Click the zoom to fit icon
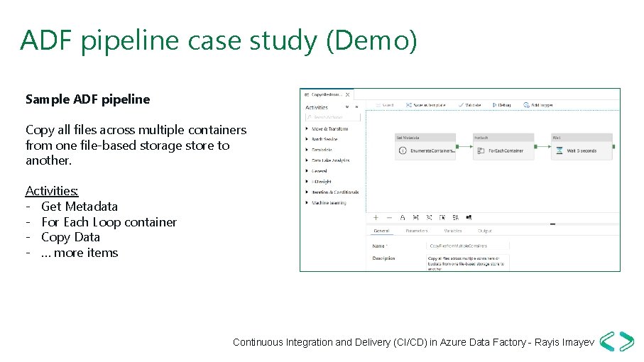644x362 pixels. click(x=415, y=217)
